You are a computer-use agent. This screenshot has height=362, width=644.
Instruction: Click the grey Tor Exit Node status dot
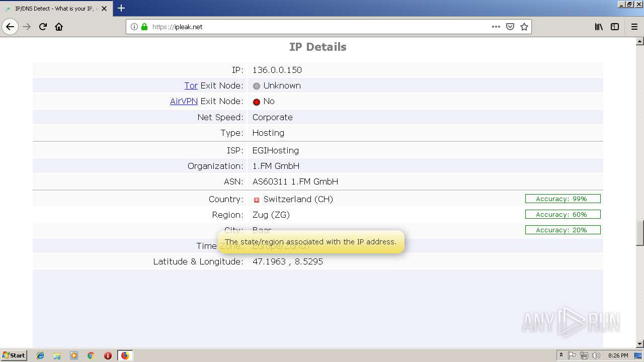[x=257, y=86]
